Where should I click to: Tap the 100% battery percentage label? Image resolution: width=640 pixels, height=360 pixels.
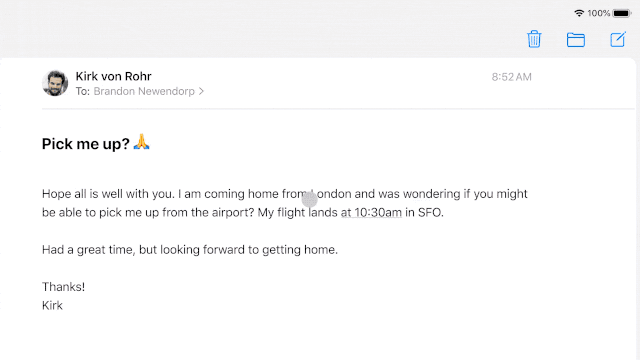pyautogui.click(x=598, y=13)
